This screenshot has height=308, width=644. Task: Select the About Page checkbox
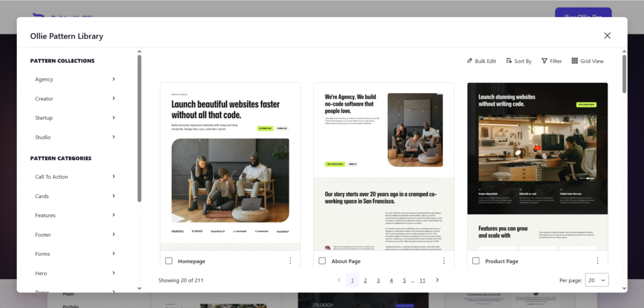(322, 261)
